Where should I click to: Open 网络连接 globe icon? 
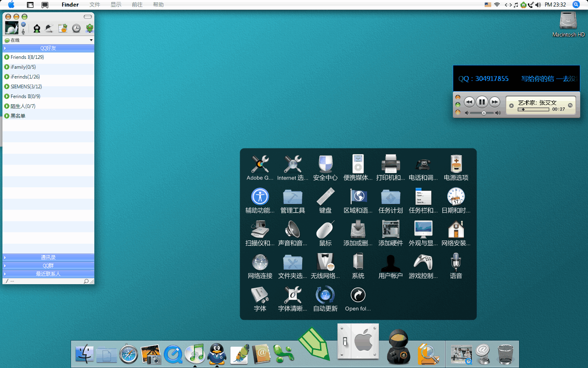[x=260, y=262]
